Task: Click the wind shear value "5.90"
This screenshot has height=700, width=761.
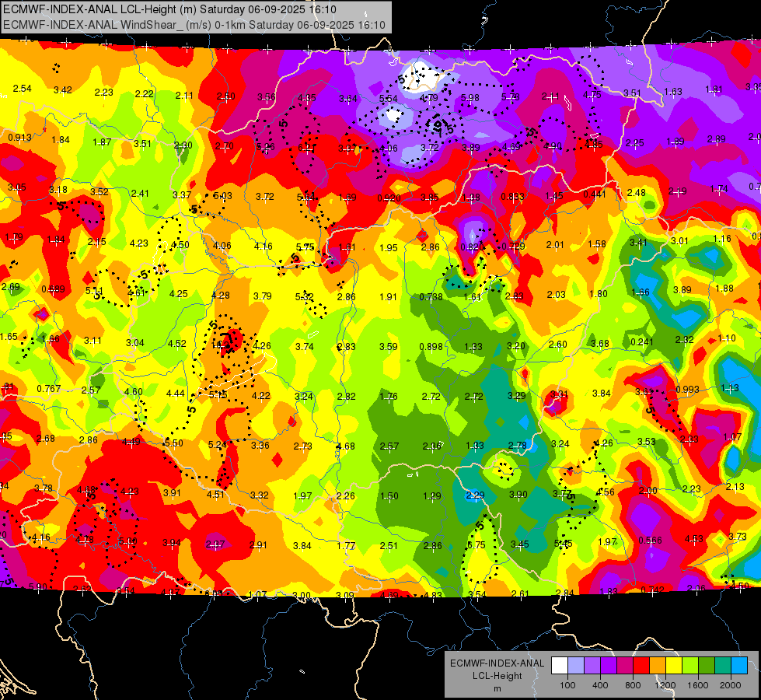Action: pyautogui.click(x=38, y=586)
